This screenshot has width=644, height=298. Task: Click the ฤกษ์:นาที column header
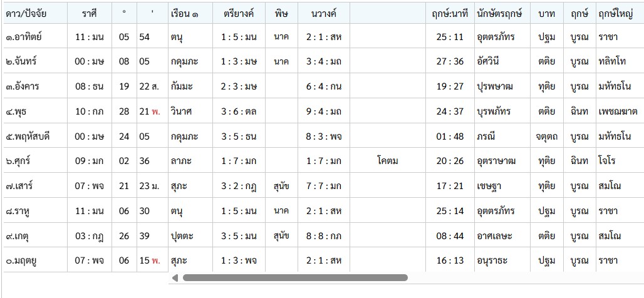click(x=450, y=14)
